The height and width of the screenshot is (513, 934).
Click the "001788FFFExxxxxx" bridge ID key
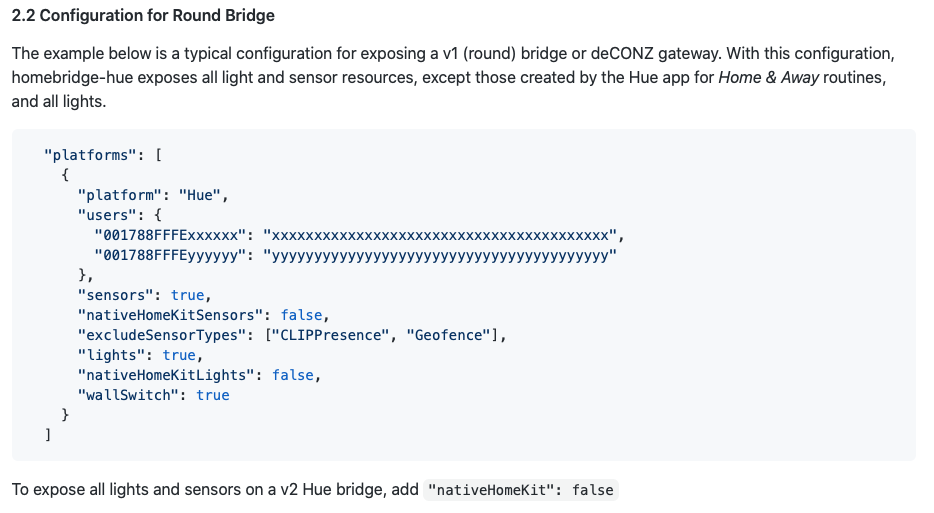click(x=170, y=235)
